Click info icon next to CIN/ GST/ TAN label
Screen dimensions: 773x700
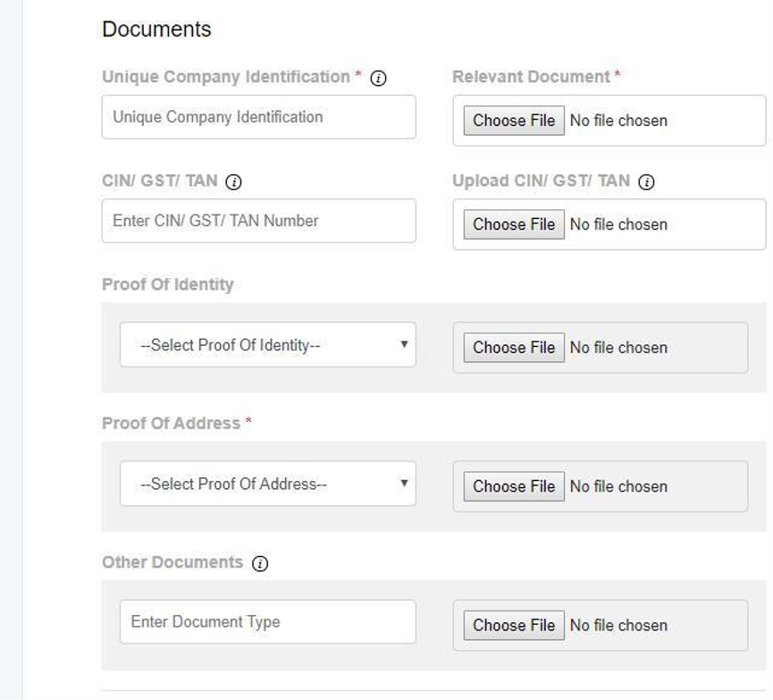(x=234, y=181)
